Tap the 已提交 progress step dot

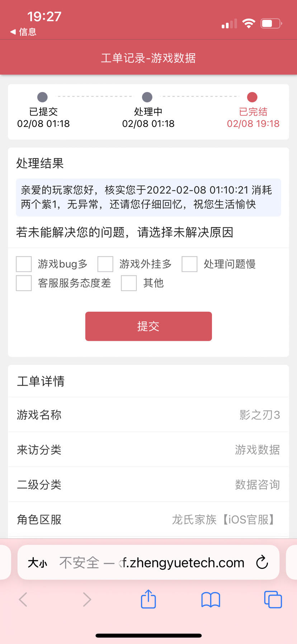pos(42,97)
